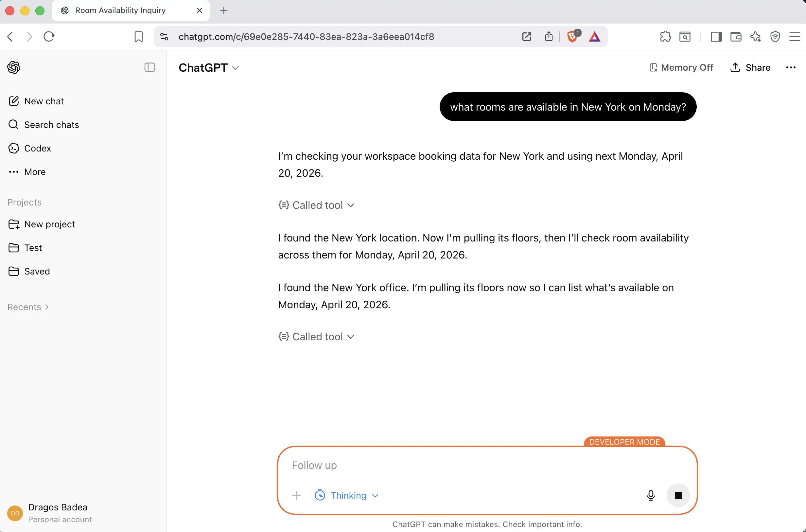Screen dimensions: 806x532
Task: Click Memory Off to manage memory
Action: click(x=681, y=67)
